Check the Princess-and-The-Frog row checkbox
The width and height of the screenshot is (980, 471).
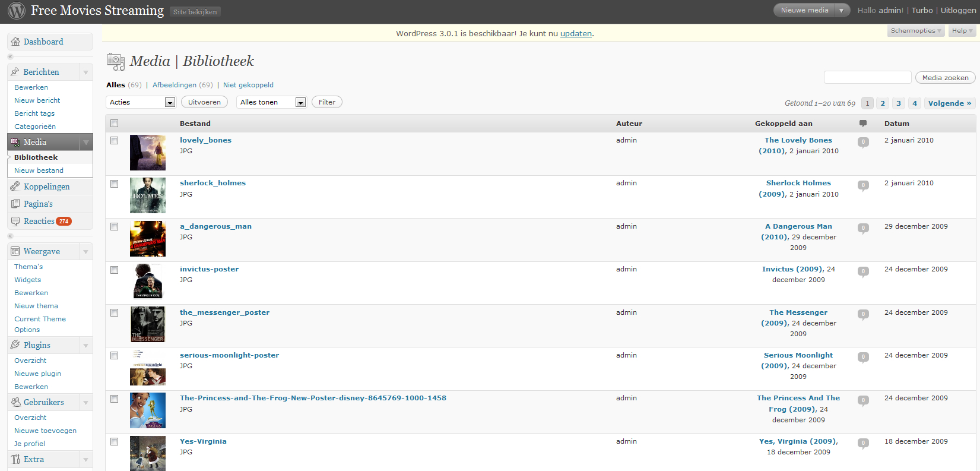coord(115,399)
